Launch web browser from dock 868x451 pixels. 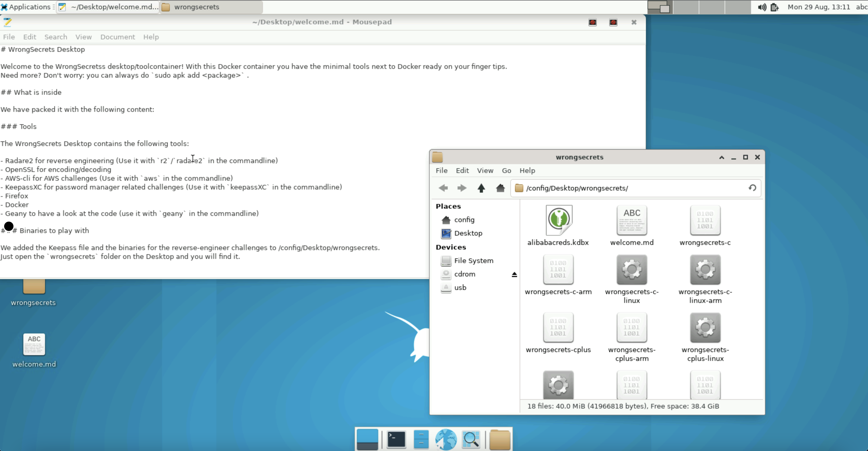(445, 439)
